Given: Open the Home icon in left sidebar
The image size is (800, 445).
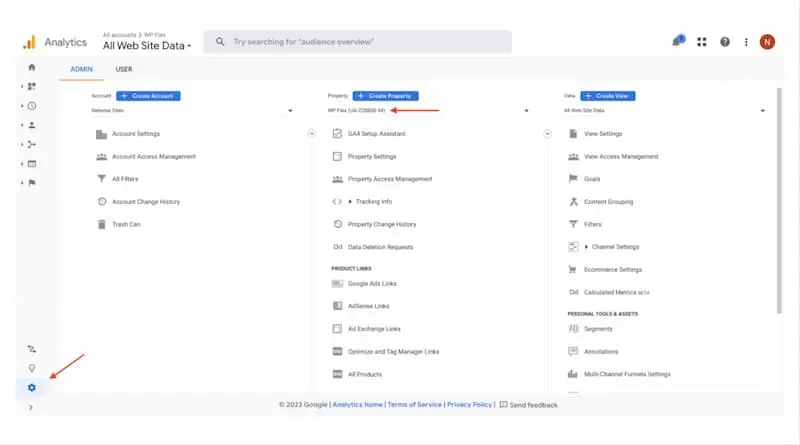Looking at the screenshot, I should click(31, 67).
